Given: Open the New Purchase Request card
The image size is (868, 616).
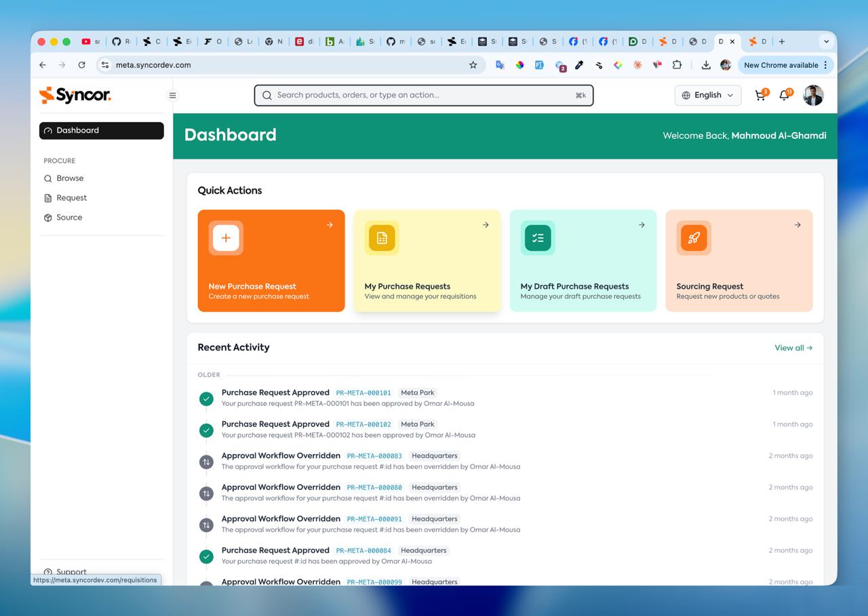Looking at the screenshot, I should pos(271,261).
